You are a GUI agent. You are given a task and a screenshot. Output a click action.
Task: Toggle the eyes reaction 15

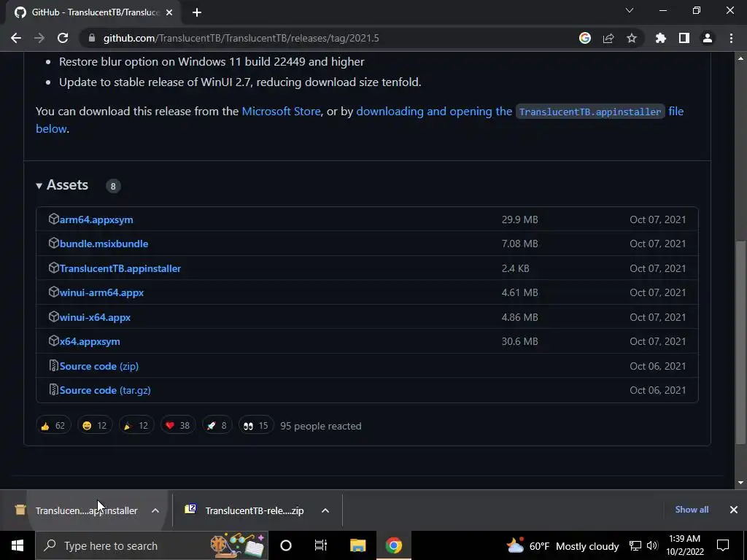[256, 425]
